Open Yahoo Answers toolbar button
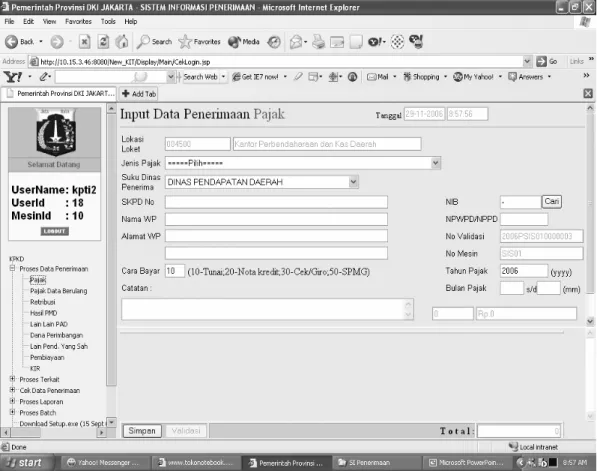Viewport: 597px width, 471px height. [x=526, y=77]
